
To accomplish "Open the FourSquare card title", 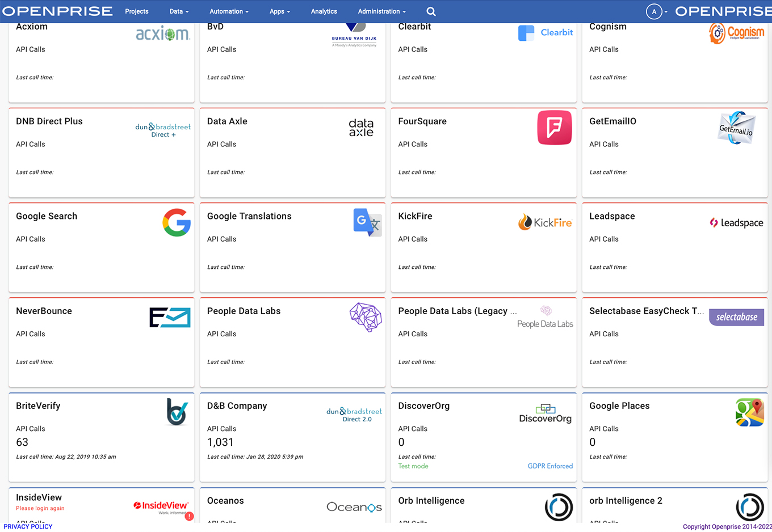I will [x=422, y=121].
